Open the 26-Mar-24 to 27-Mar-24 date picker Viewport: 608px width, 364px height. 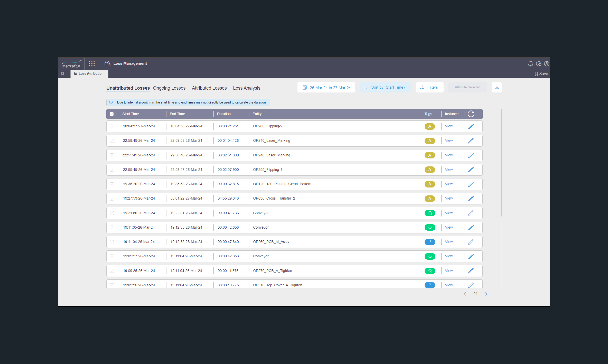(326, 88)
